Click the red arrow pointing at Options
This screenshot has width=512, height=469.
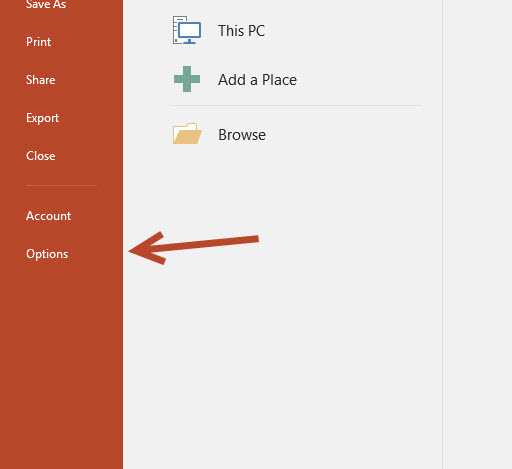pos(194,247)
